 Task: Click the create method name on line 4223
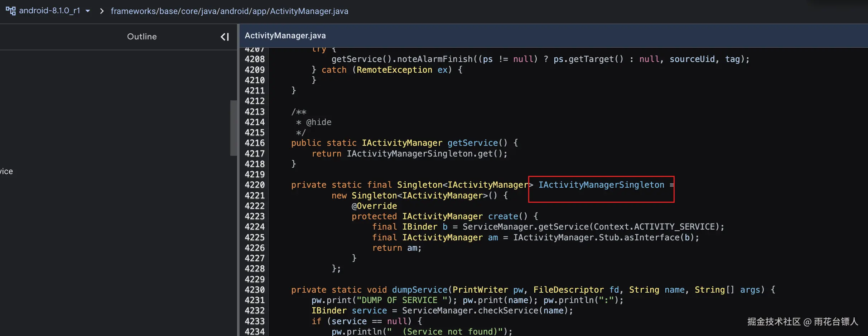coord(503,216)
